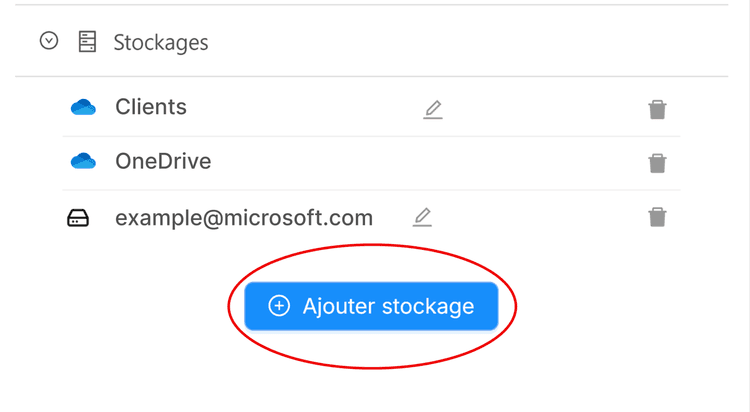Click the cloud icon beside OneDrive
Screen dimensions: 750x412
coord(83,161)
